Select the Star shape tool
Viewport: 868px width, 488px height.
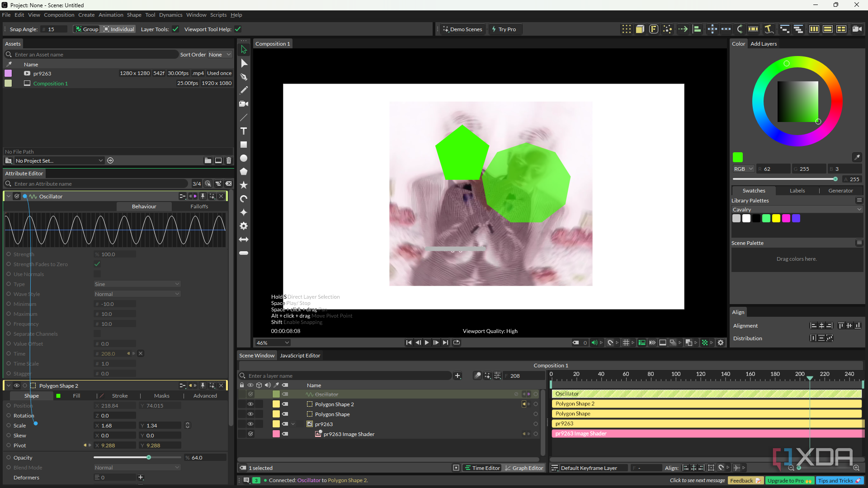click(x=244, y=185)
